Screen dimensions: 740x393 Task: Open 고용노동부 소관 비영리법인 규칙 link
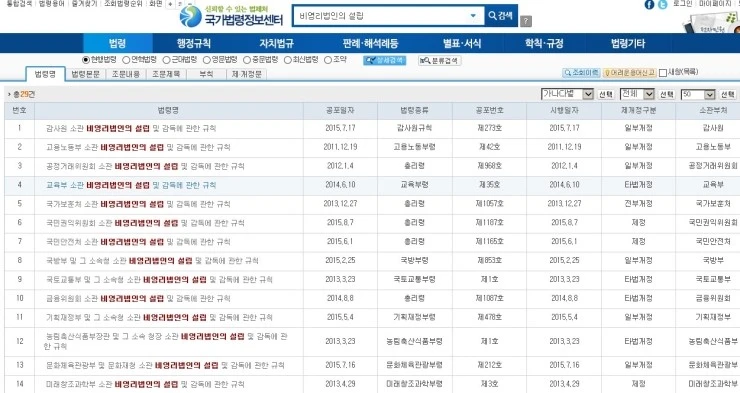138,147
